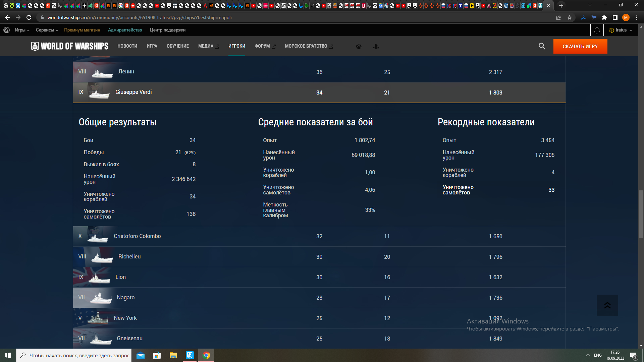Screen dimensions: 644x362
Task: Open the Action Center notification icon
Action: coord(634,355)
